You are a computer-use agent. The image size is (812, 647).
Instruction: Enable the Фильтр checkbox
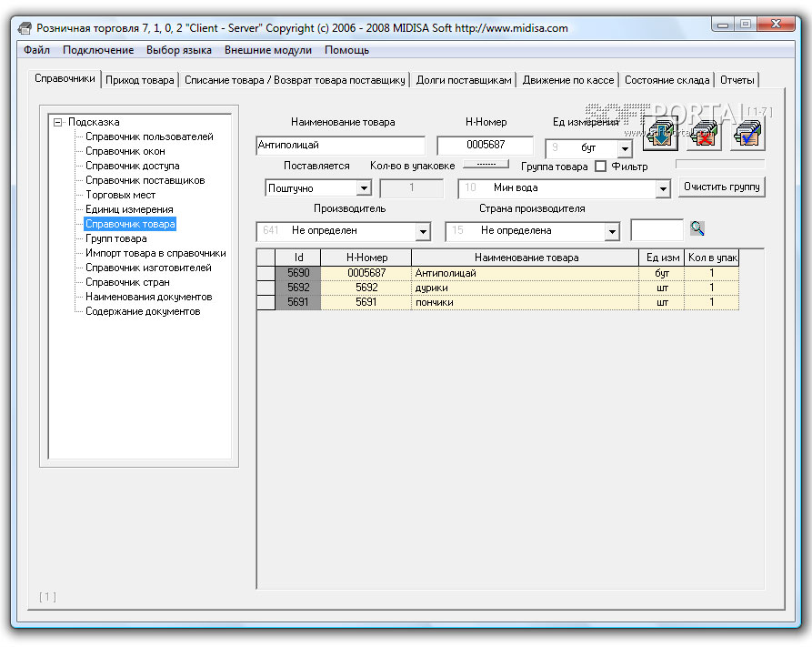click(600, 167)
